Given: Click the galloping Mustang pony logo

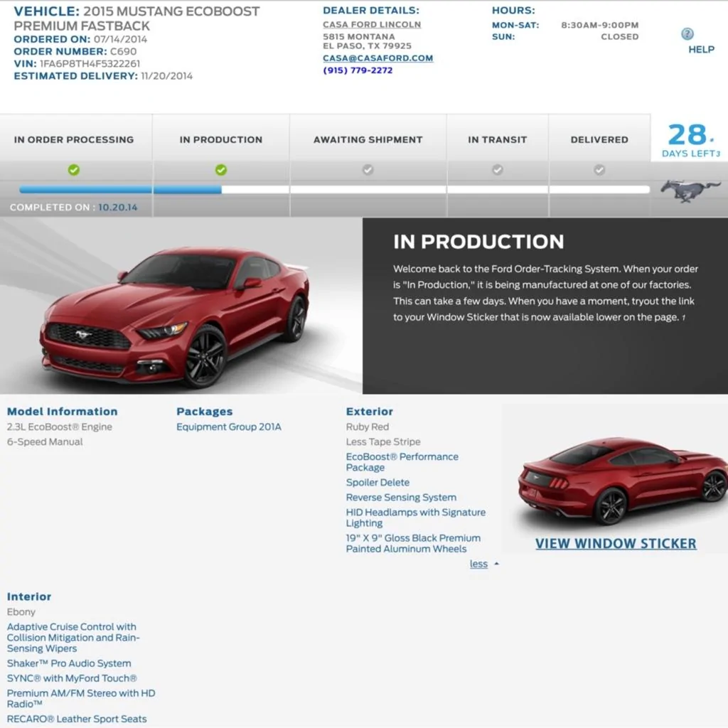Looking at the screenshot, I should (690, 191).
